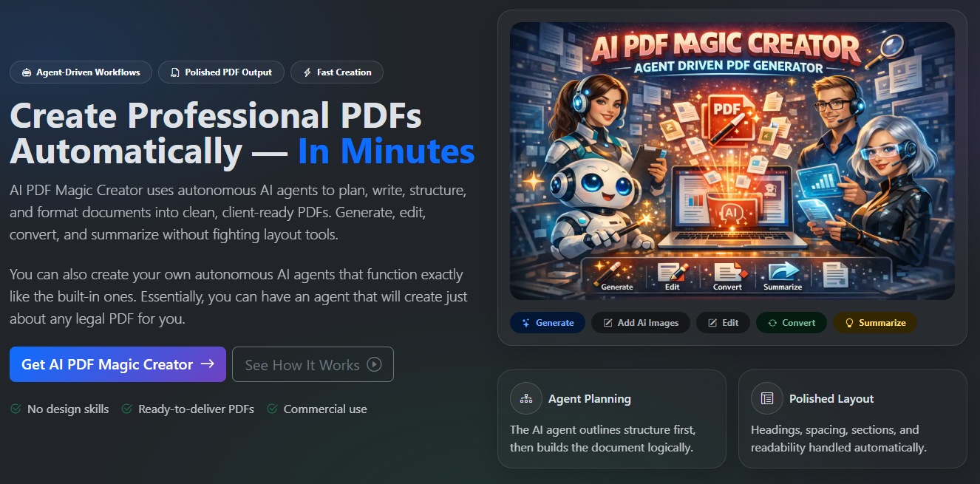Click the Agent Planning hierarchy icon
The height and width of the screenshot is (484, 980).
click(x=526, y=398)
